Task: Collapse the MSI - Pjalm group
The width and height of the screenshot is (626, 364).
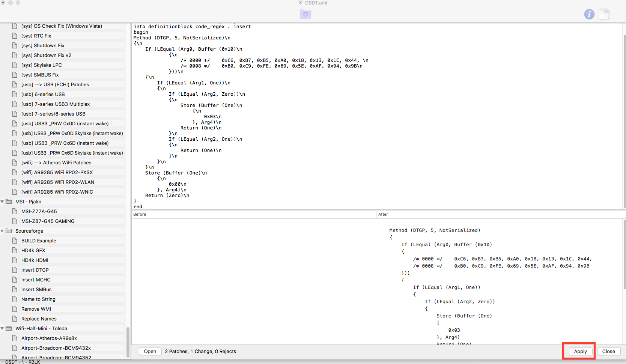Action: (x=2, y=202)
